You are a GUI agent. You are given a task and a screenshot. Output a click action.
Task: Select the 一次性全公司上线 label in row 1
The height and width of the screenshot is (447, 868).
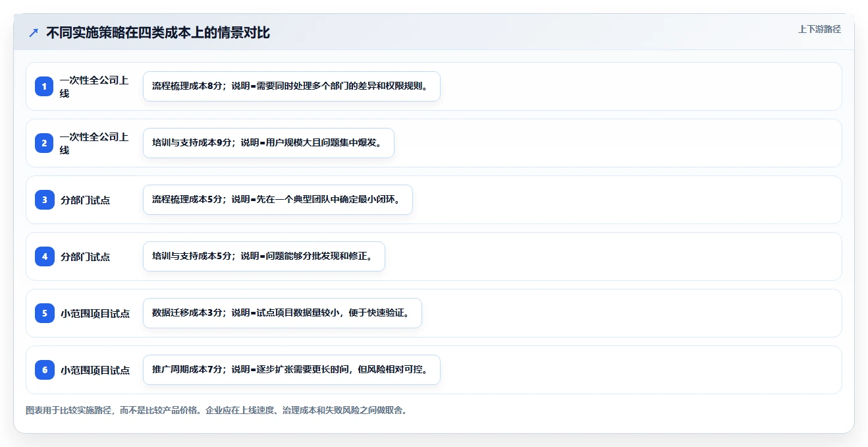pos(94,86)
